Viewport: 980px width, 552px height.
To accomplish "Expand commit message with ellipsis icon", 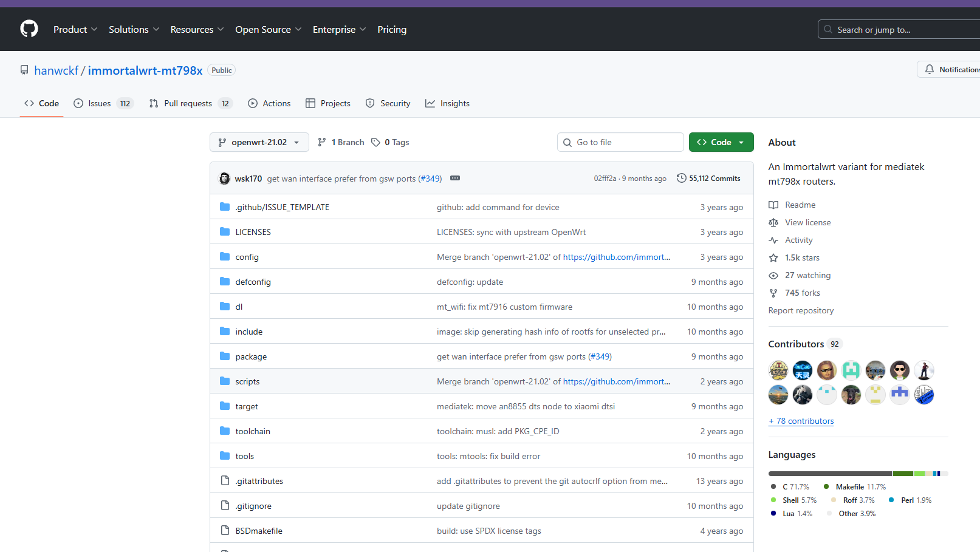I will [454, 179].
